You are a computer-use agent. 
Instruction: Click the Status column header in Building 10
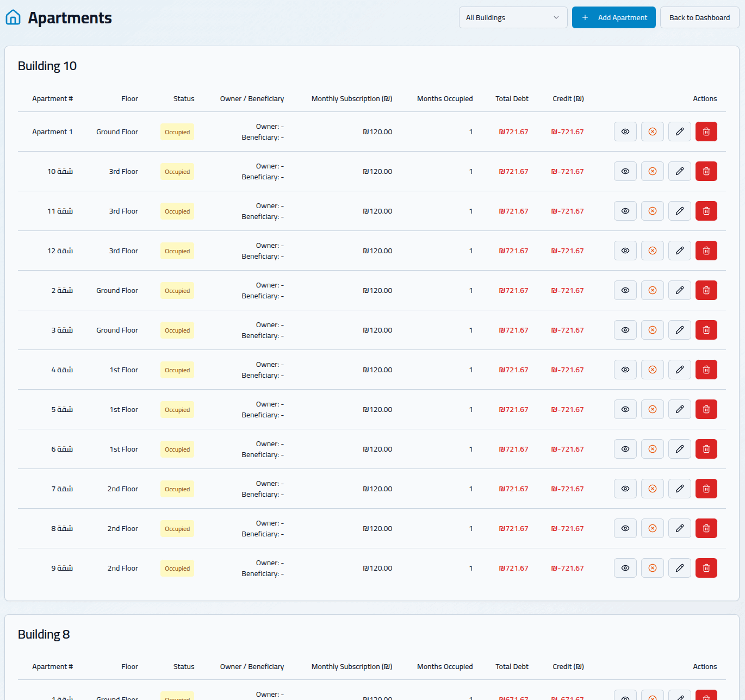(x=184, y=98)
